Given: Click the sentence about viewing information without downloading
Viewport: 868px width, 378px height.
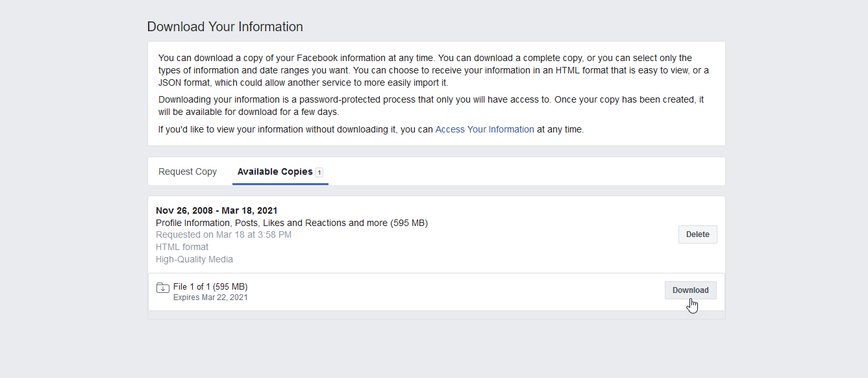Looking at the screenshot, I should 371,129.
